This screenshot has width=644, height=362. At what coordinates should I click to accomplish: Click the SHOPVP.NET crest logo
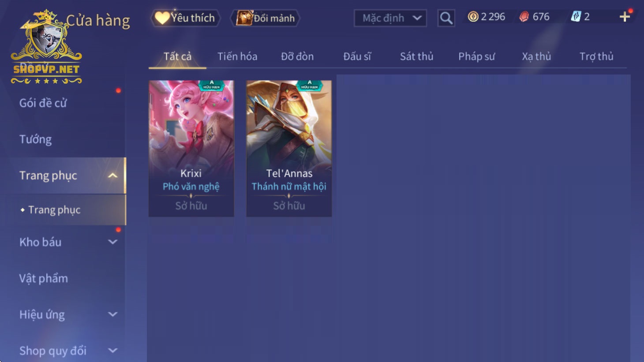click(x=46, y=47)
